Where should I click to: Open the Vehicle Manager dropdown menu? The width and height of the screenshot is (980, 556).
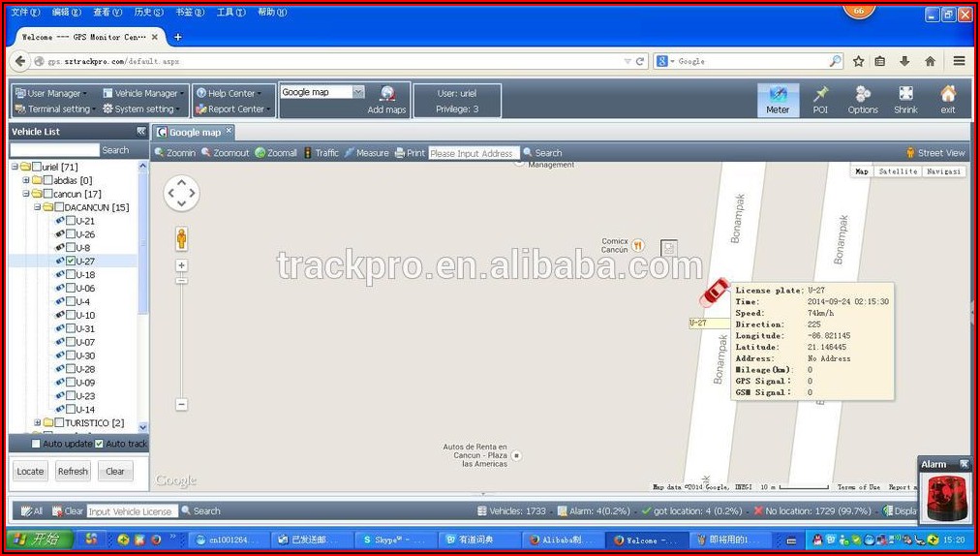tap(143, 93)
